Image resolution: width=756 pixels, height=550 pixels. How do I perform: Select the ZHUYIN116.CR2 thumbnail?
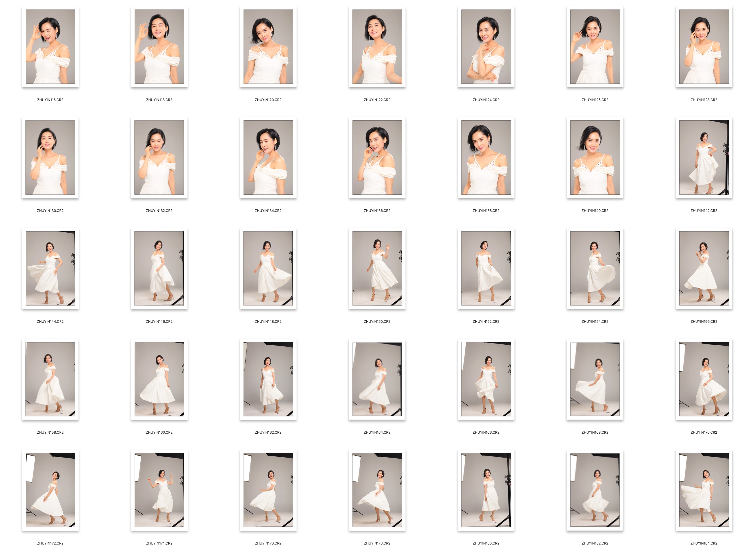pos(50,47)
